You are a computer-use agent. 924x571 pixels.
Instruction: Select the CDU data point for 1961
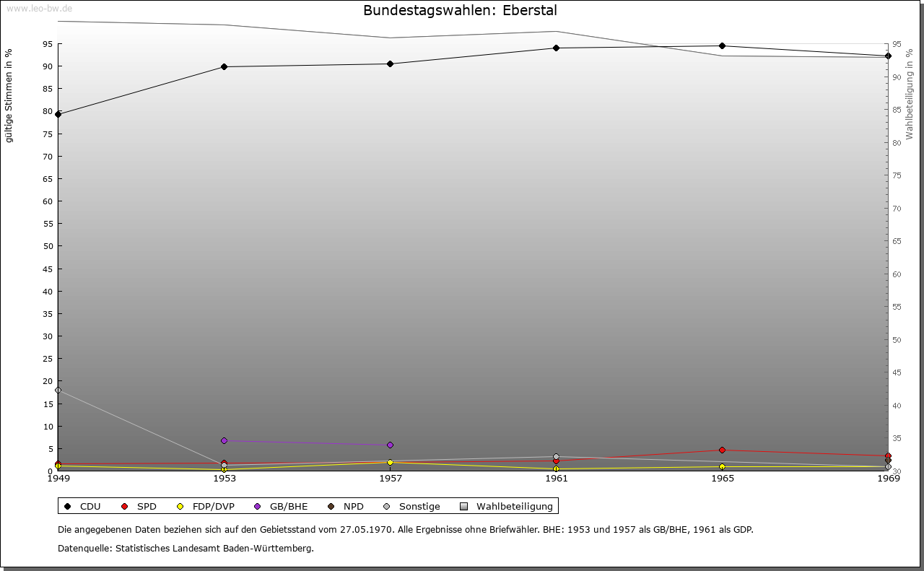point(556,48)
